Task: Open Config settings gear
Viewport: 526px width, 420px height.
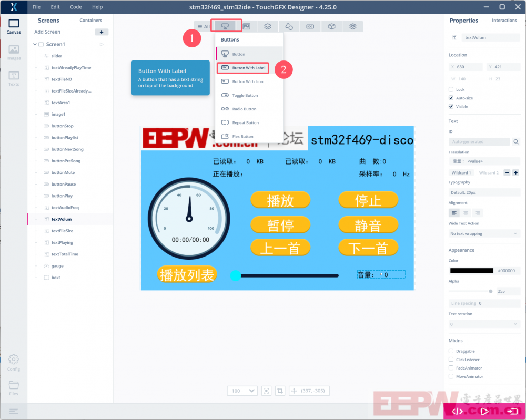Action: 14,363
